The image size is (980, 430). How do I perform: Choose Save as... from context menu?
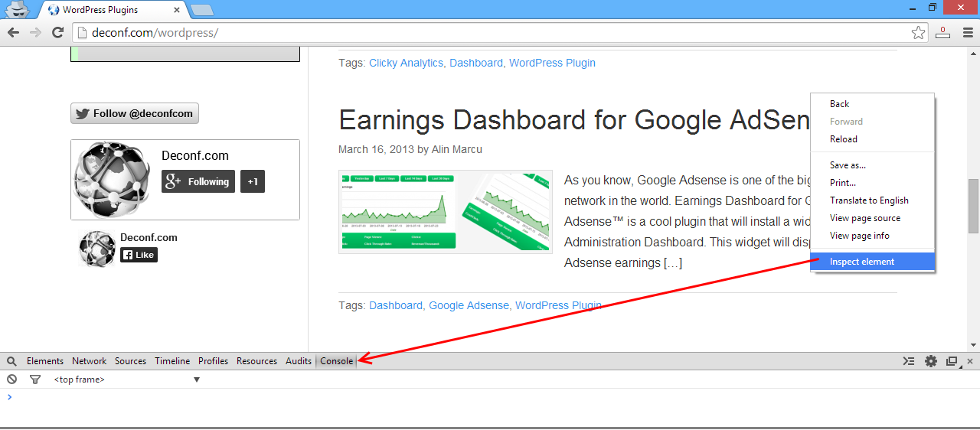pyautogui.click(x=873, y=165)
